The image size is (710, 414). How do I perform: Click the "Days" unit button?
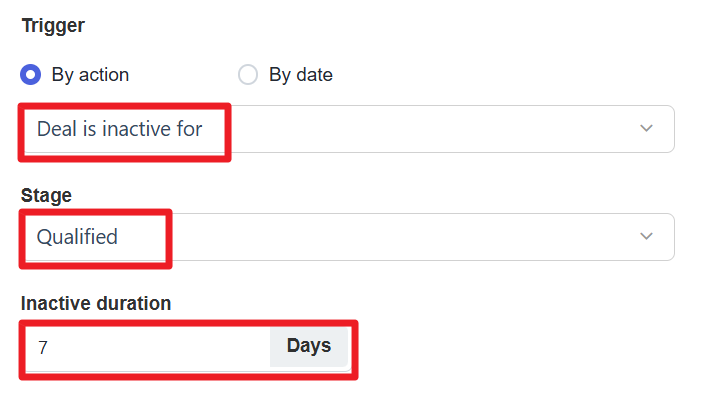[308, 346]
